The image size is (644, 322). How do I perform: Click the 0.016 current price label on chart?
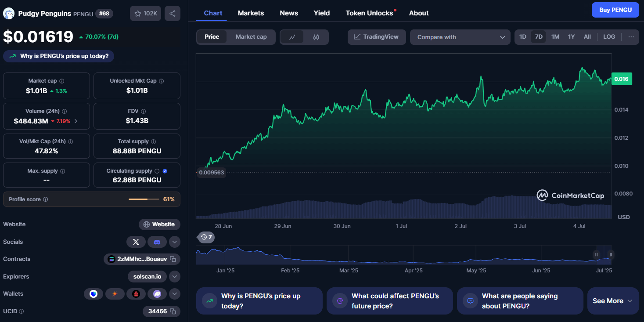click(621, 79)
